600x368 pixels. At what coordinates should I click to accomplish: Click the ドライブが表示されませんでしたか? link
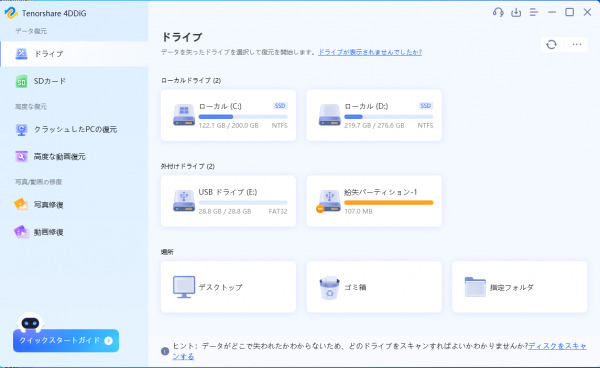tap(370, 52)
